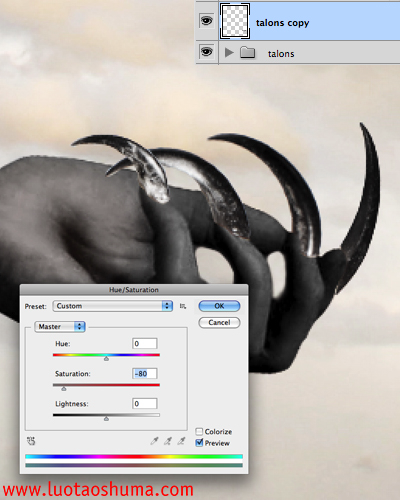Screen dimensions: 400x500
Task: Toggle visibility of the talons group
Action: click(206, 52)
